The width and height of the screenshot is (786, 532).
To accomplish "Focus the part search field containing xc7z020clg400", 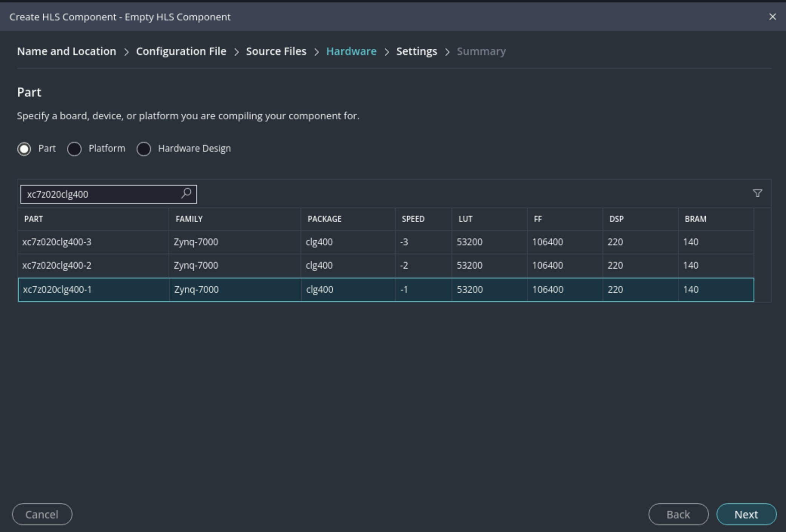I will [108, 194].
